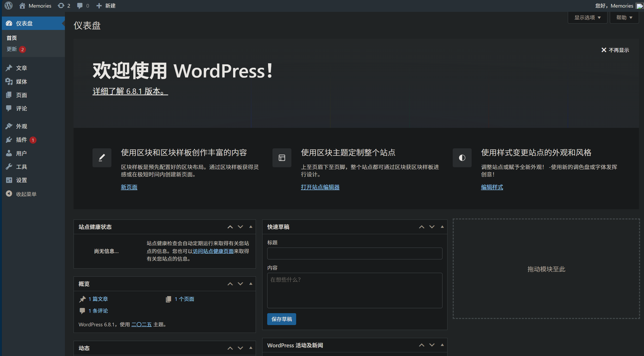
Task: Toggle the 概览 panel closed
Action: (251, 284)
